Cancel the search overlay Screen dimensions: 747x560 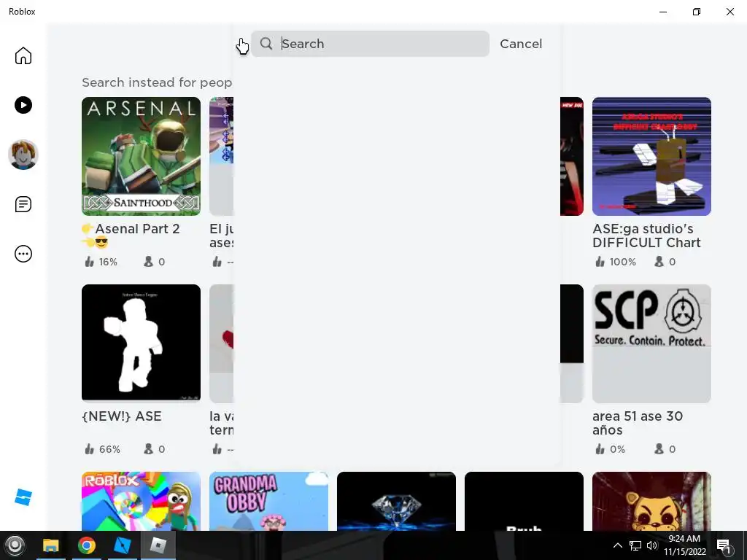(x=521, y=44)
